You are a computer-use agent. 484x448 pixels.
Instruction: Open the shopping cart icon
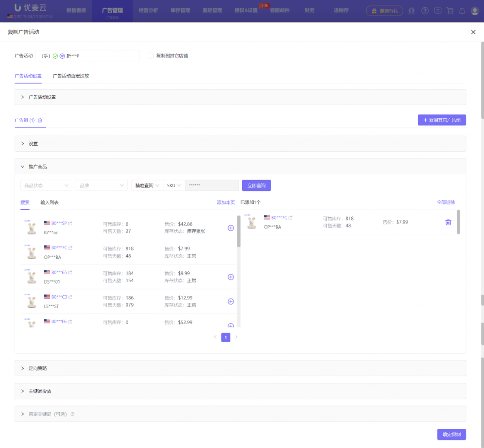(450, 11)
